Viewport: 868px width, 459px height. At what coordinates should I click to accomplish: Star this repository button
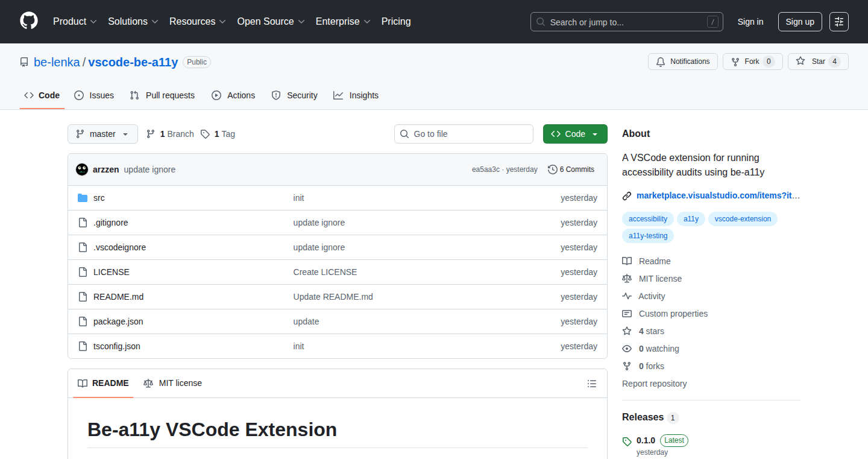818,62
